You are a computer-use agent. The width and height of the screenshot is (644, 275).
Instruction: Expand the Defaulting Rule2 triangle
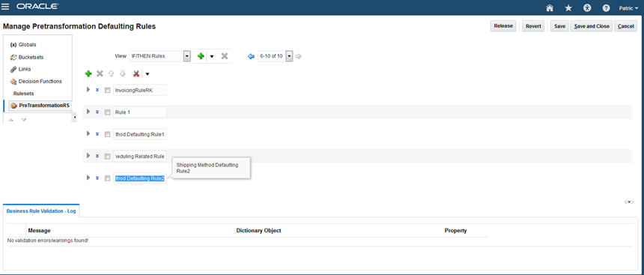tap(88, 178)
